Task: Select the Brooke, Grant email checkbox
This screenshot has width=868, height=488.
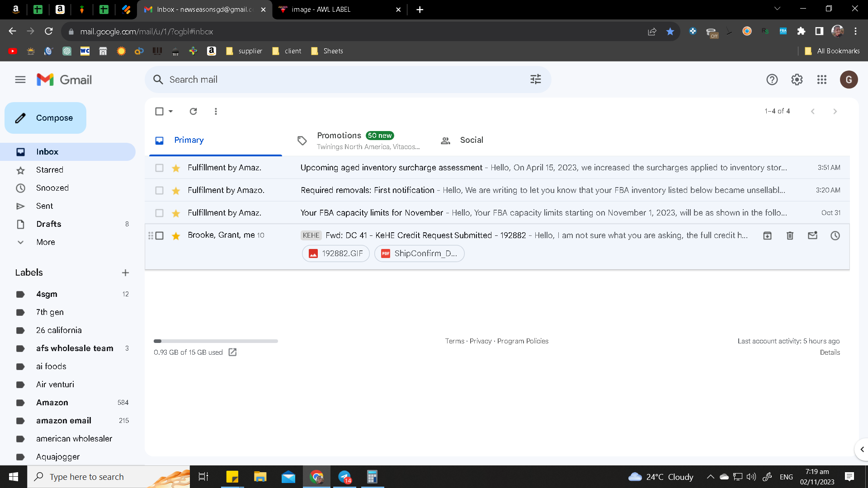Action: point(159,235)
